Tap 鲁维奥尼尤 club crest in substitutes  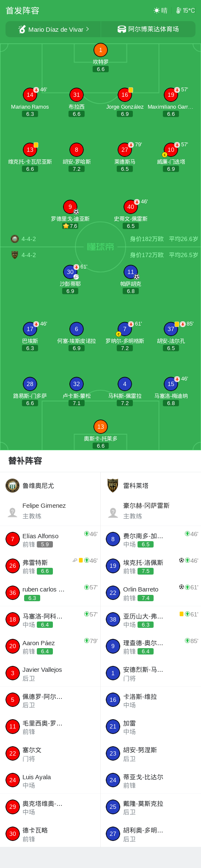[x=13, y=485]
